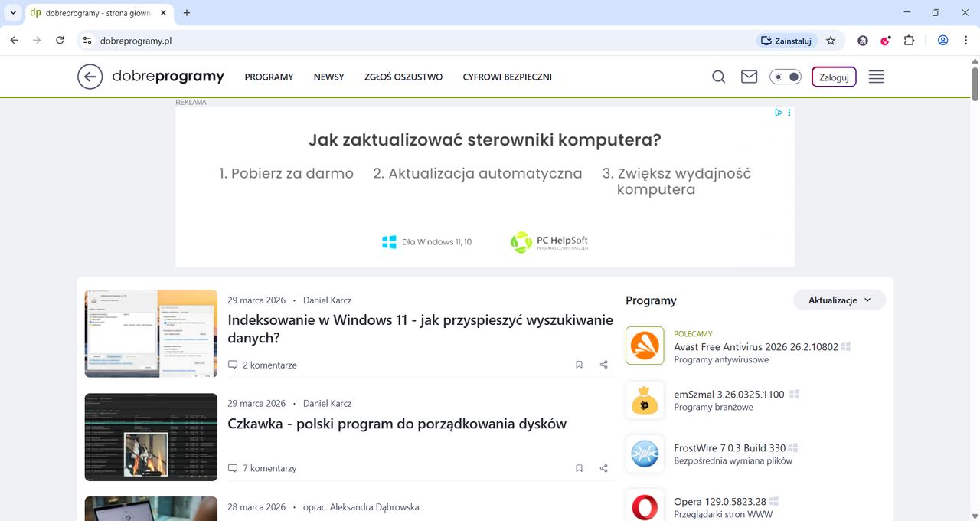Click the Zainstaluj install app button
Image resolution: width=980 pixels, height=521 pixels.
coord(787,41)
